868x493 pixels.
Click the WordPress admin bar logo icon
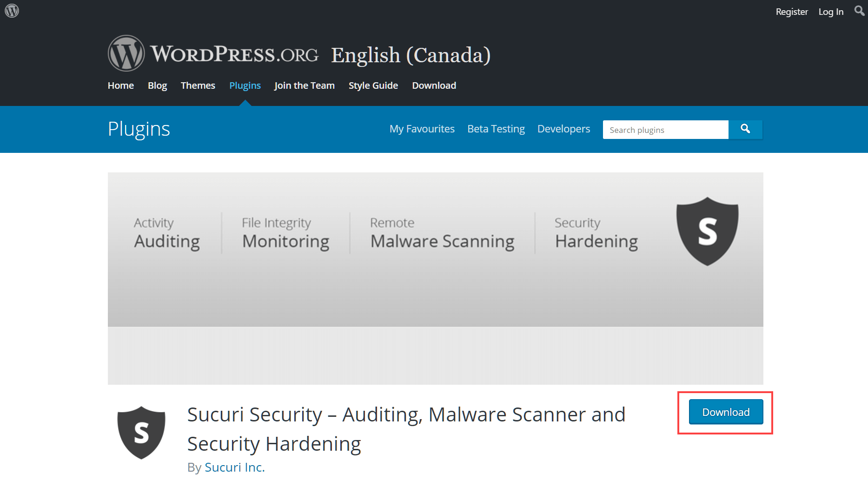(12, 11)
